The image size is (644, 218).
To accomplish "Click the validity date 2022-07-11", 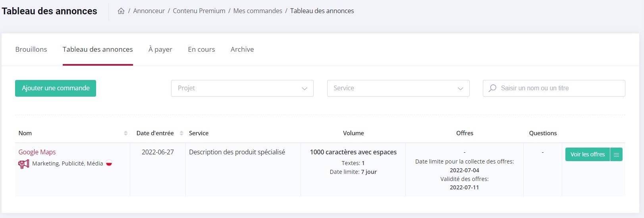I will pyautogui.click(x=465, y=187).
